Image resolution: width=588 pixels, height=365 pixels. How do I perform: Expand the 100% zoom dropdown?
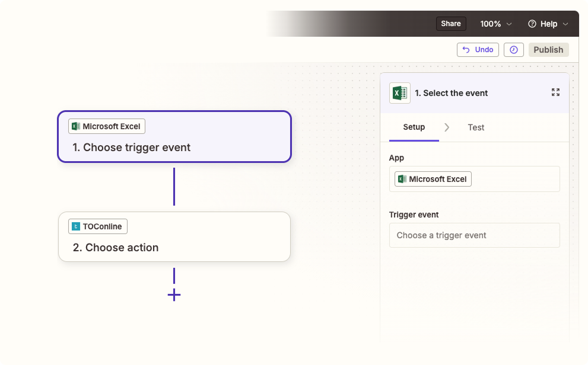pyautogui.click(x=496, y=24)
